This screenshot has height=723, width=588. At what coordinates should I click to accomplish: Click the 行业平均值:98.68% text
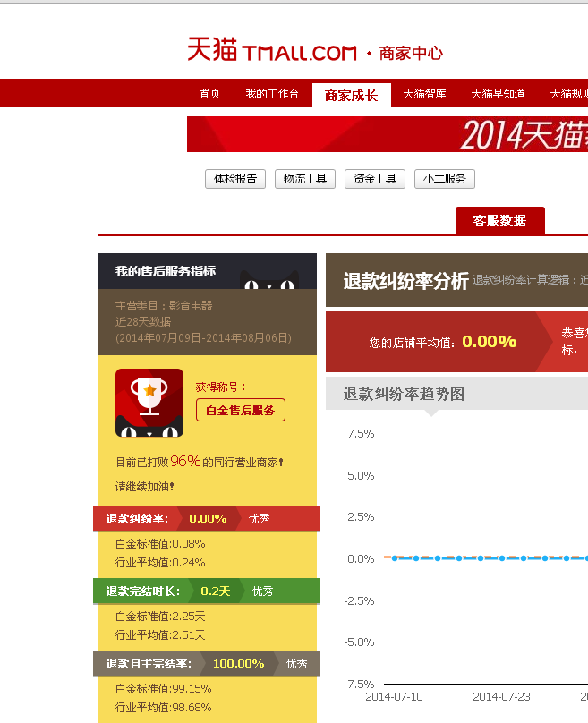[x=163, y=707]
